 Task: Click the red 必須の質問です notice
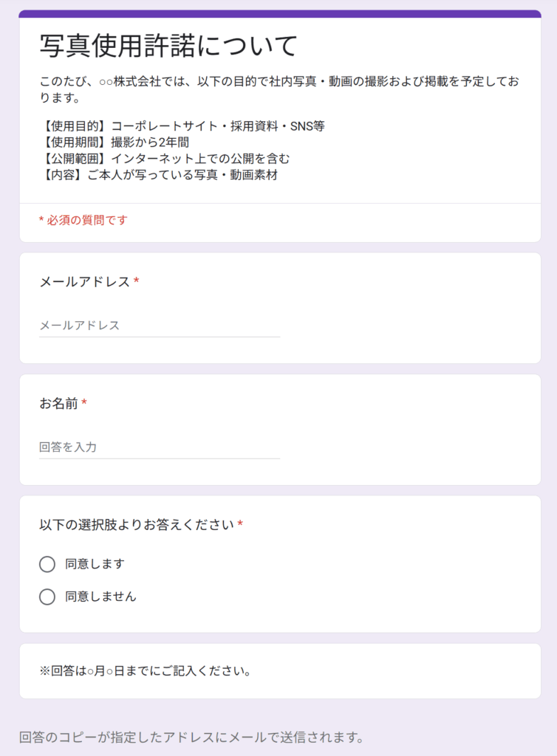click(x=83, y=220)
